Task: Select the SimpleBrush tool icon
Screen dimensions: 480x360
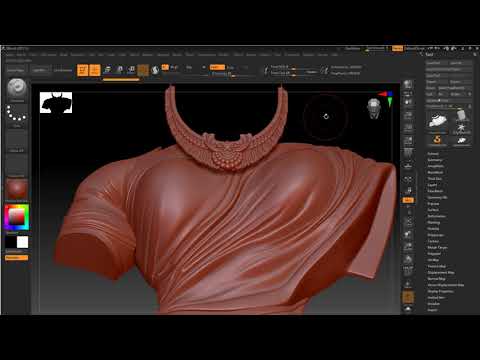Action: [438, 139]
